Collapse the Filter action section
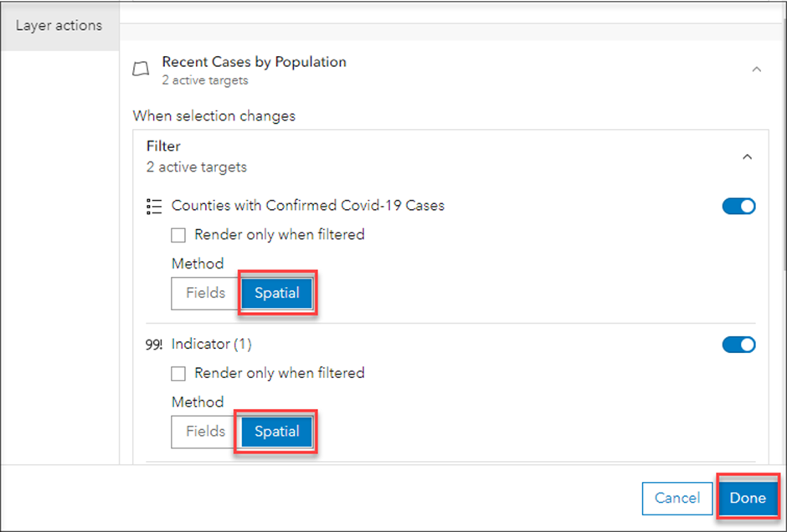 click(x=748, y=157)
